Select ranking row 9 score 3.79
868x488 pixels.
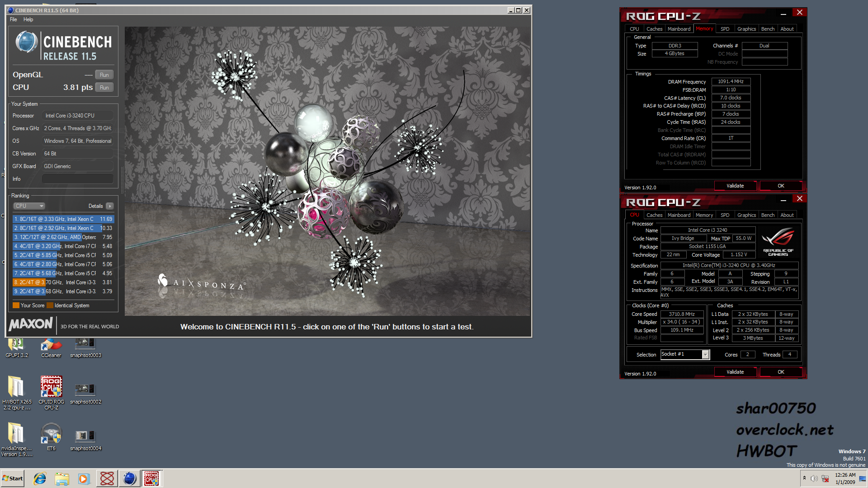point(63,291)
